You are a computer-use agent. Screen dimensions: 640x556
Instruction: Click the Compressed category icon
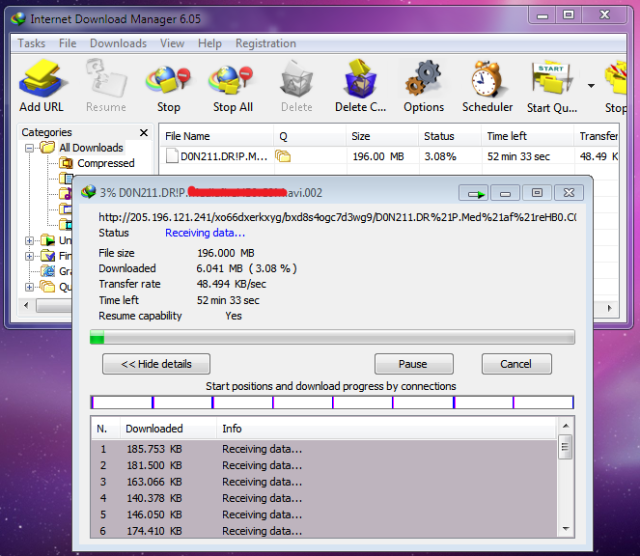(x=66, y=163)
